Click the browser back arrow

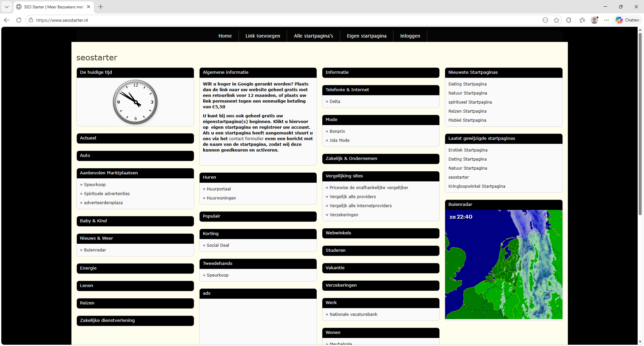tap(7, 20)
